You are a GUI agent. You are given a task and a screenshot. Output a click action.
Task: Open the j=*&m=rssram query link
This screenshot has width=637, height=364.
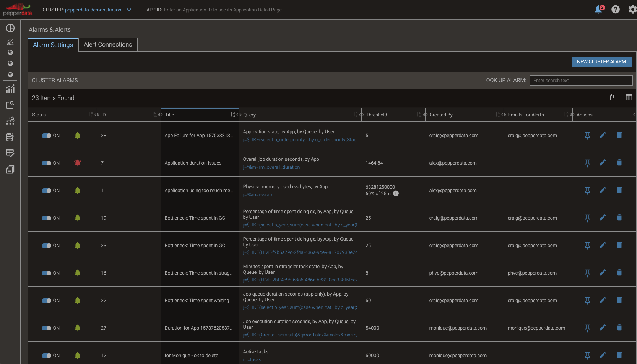(258, 195)
